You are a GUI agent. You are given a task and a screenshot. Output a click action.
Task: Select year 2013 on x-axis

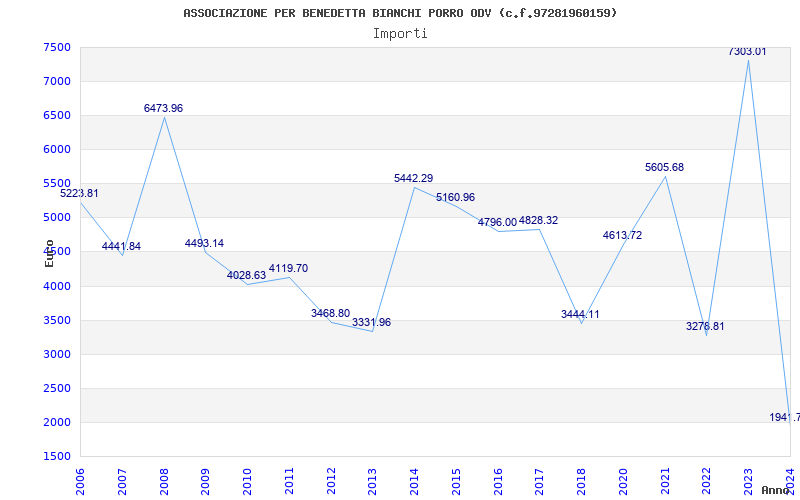372,481
